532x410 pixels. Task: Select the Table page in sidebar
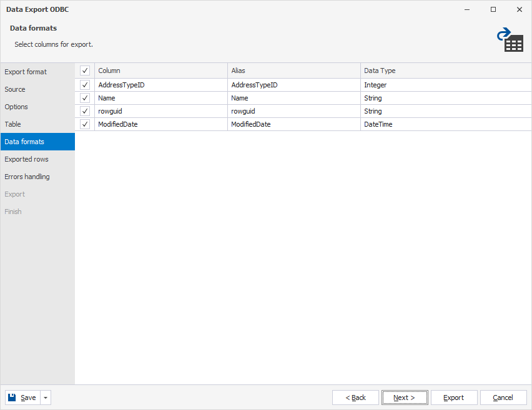[x=37, y=124]
